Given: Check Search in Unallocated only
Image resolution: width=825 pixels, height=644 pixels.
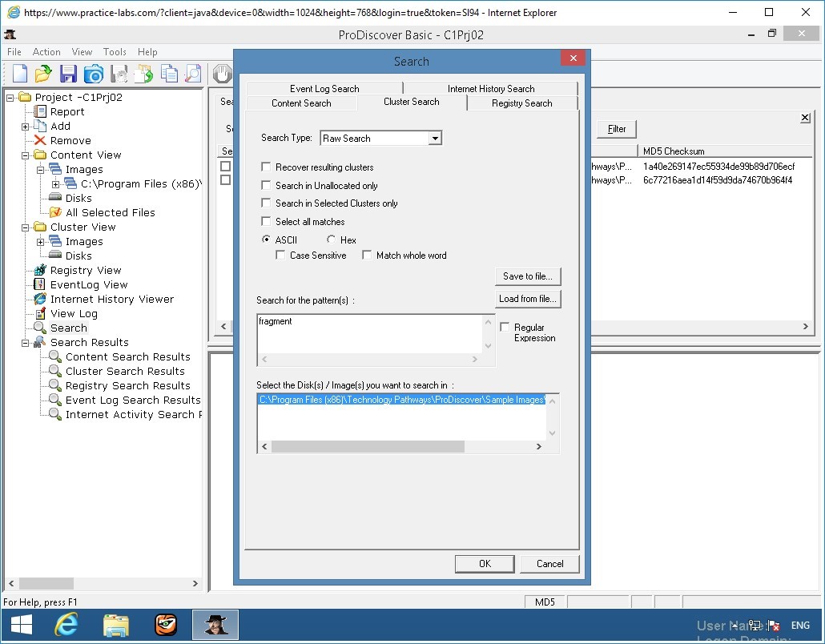Looking at the screenshot, I should click(x=266, y=185).
